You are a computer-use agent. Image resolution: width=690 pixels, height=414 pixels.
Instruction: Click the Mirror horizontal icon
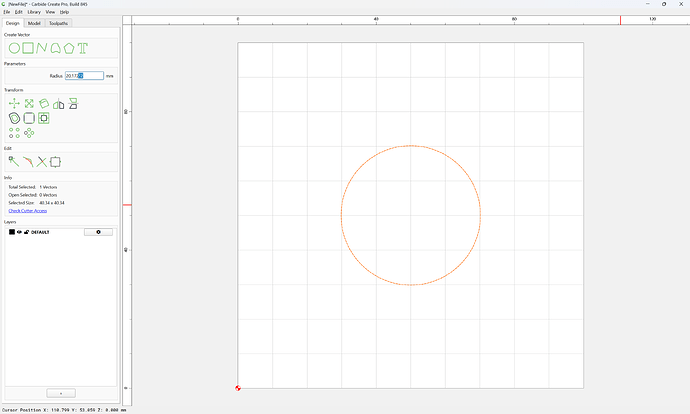(x=59, y=104)
